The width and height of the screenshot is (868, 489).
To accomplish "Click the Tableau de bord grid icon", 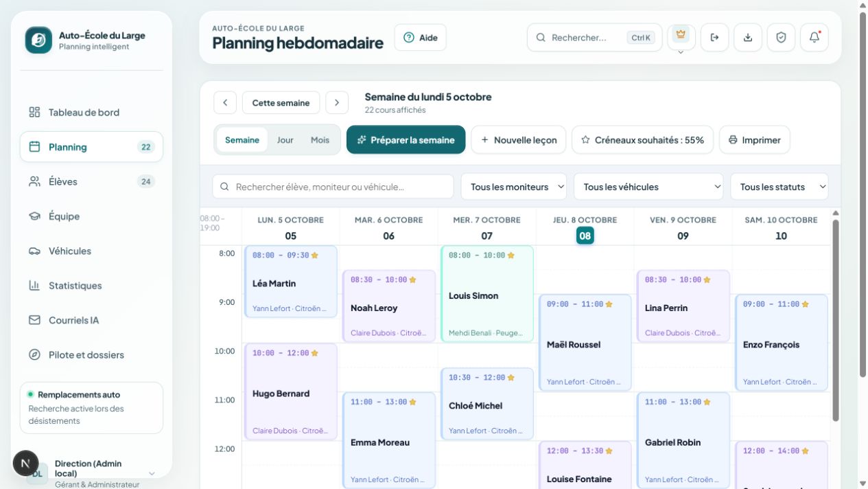I will (34, 112).
